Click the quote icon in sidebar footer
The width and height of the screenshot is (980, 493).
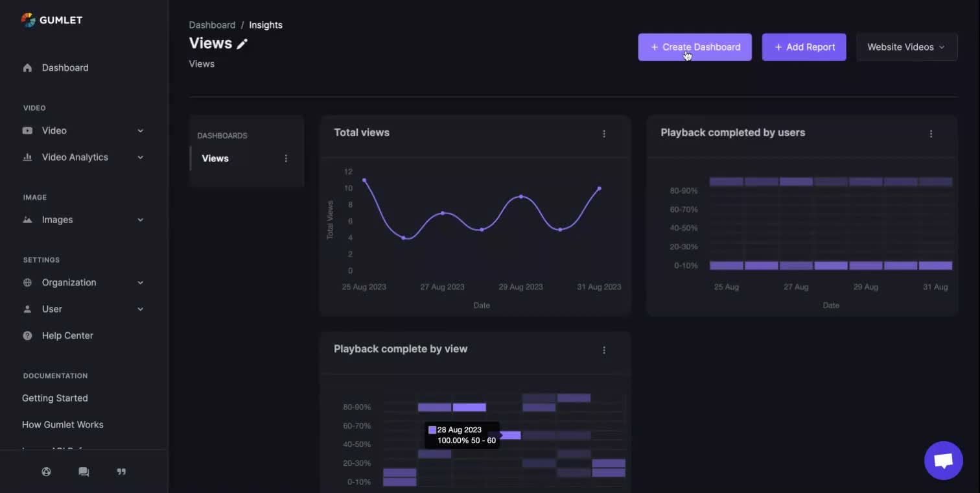click(x=121, y=472)
